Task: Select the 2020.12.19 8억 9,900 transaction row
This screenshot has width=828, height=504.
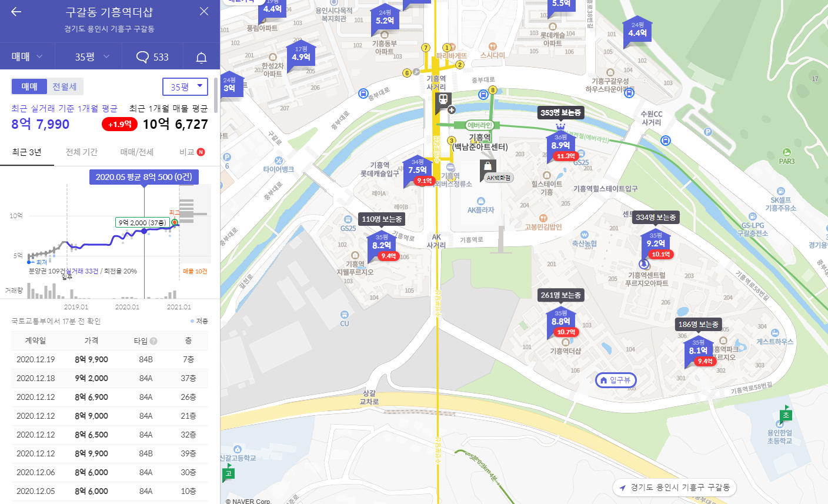Action: point(109,359)
